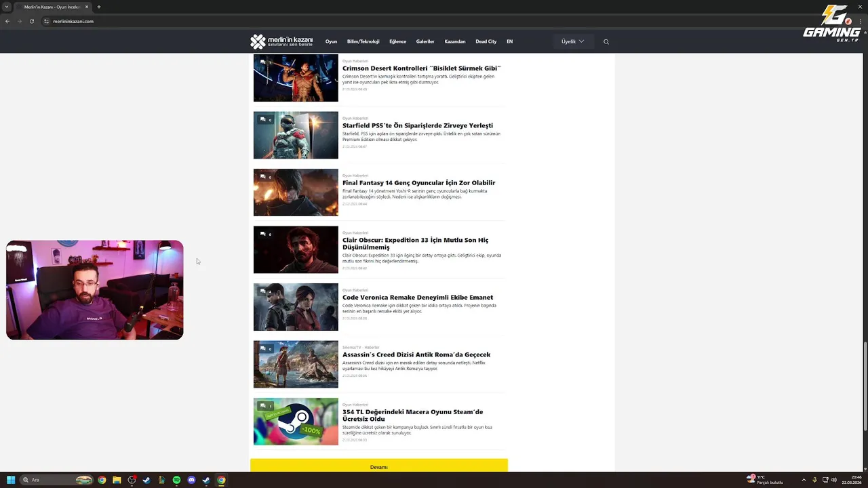Click the taskbar Ara search box
This screenshot has width=868, height=488.
57,480
